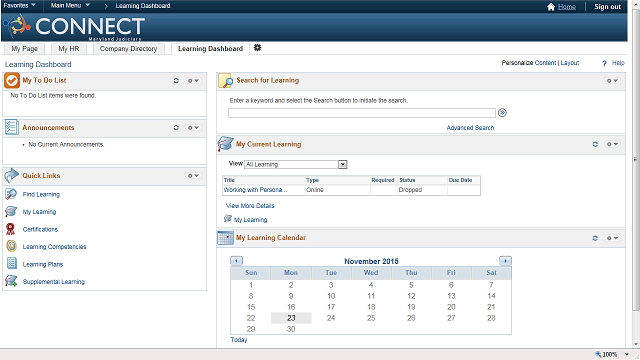Viewport: 640px width, 360px height.
Task: Go to the previous calendar month
Action: (236, 261)
